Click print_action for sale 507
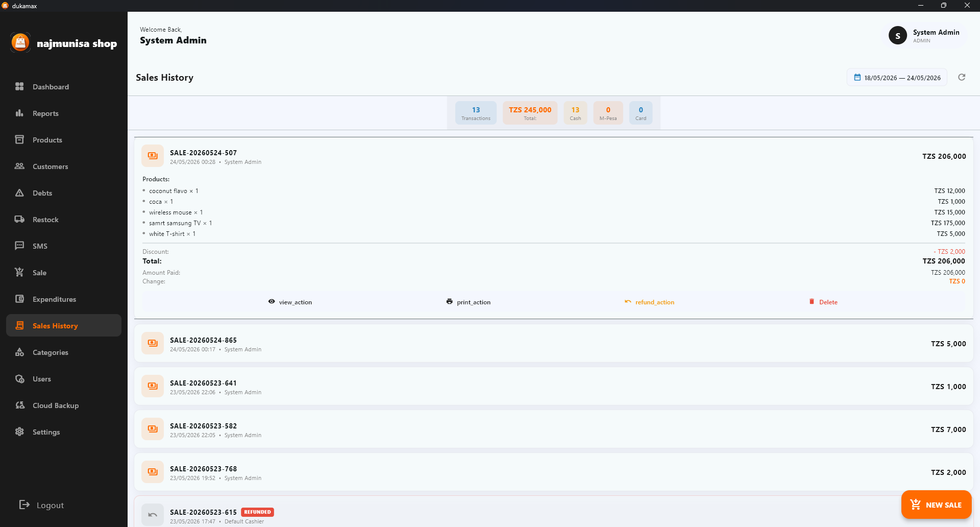Viewport: 980px width, 527px height. tap(468, 302)
